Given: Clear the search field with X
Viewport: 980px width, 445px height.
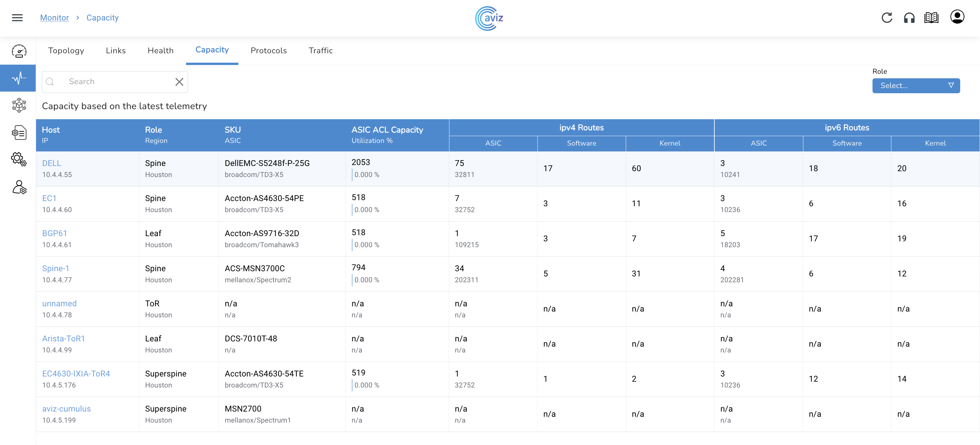Looking at the screenshot, I should [x=179, y=82].
